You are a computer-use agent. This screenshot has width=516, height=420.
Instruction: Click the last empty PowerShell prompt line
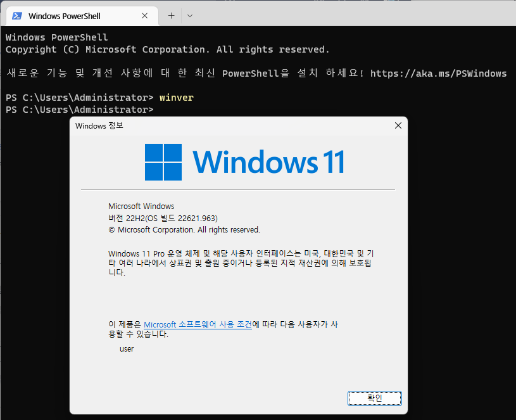tap(80, 110)
